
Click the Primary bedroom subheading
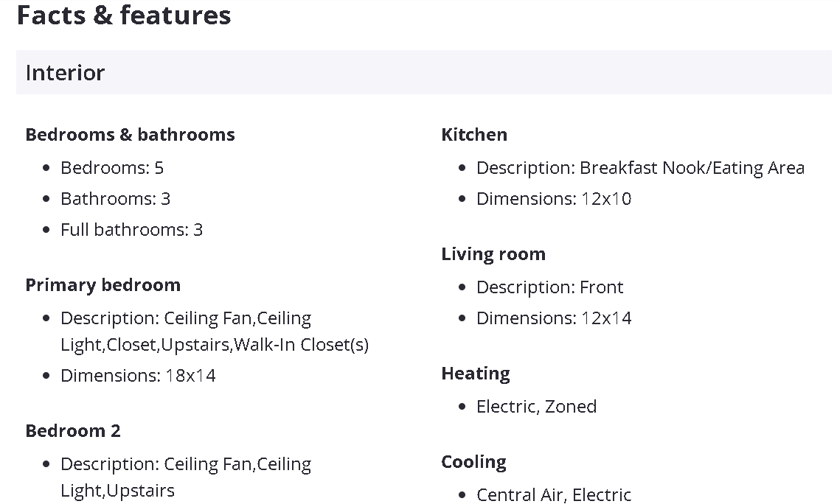point(103,285)
